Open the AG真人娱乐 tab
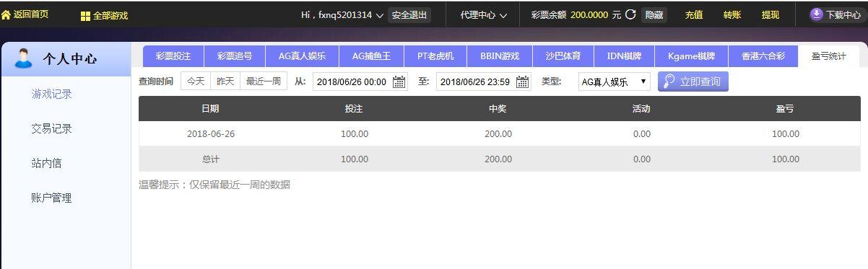Image resolution: width=868 pixels, height=269 pixels. [x=302, y=56]
